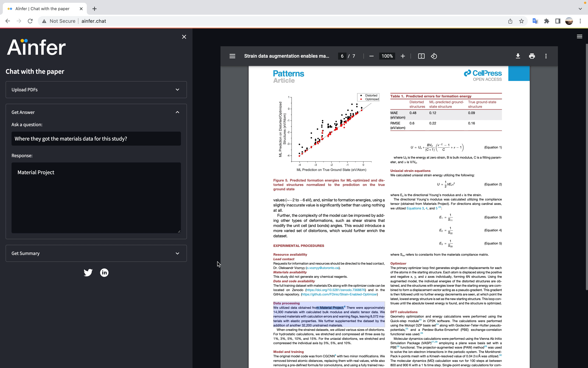Open Chrome three-dot menu

point(580,21)
